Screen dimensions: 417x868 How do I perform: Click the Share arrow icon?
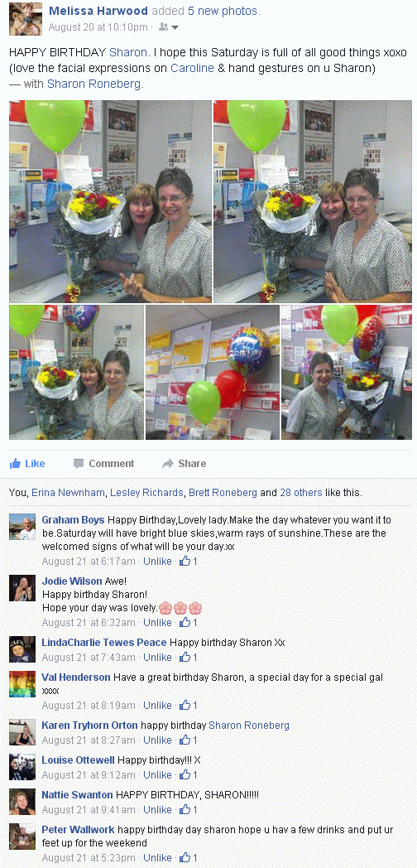point(168,463)
